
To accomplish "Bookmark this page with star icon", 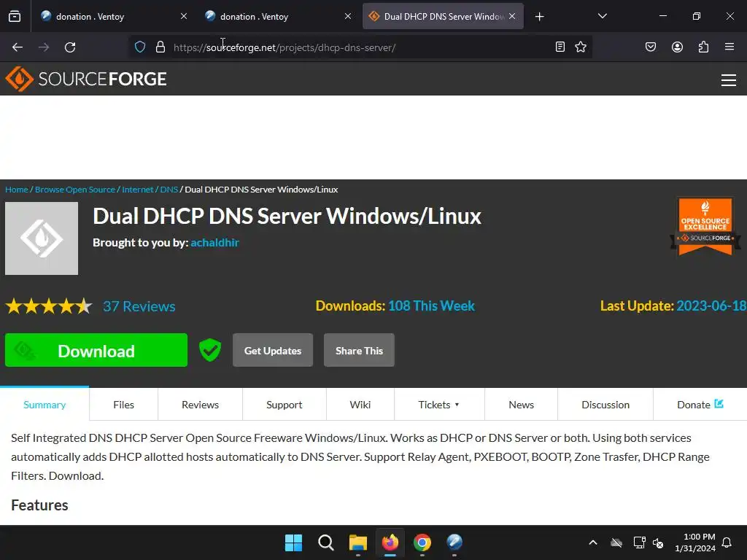I will (x=580, y=47).
